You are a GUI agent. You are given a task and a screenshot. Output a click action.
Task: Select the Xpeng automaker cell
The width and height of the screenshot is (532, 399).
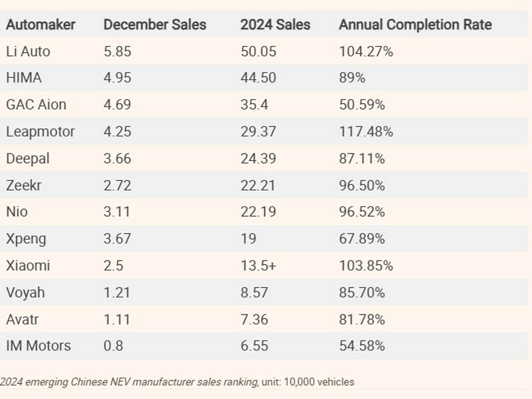coord(25,239)
